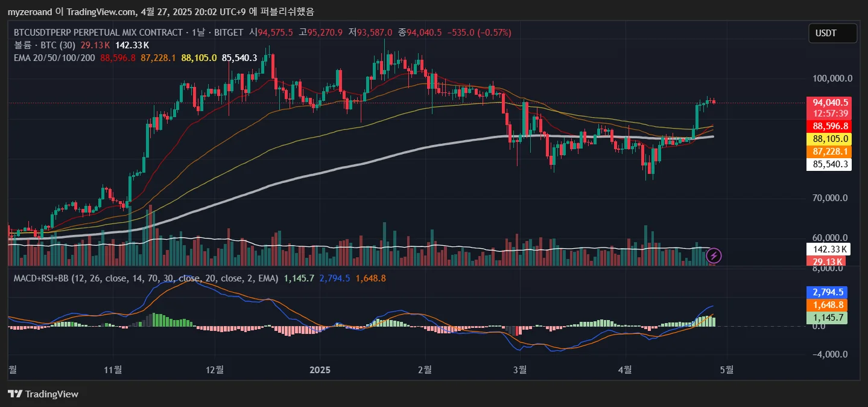Click the white 85,540.3 EMA price tag
Screen dimensions: 868x407
(x=830, y=164)
